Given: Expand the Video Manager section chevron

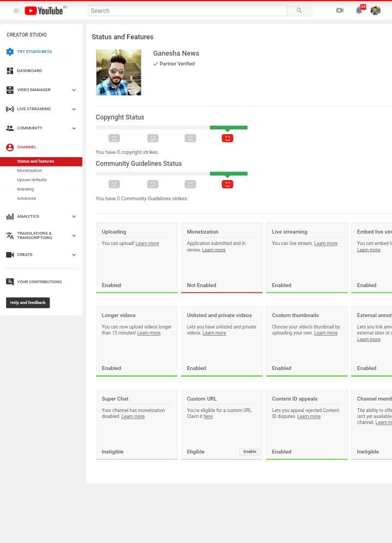Looking at the screenshot, I should point(74,90).
